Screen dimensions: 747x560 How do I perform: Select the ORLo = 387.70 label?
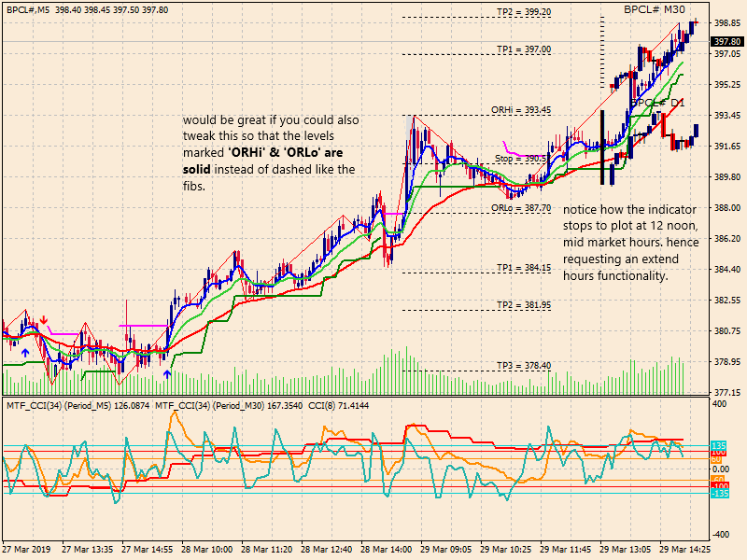click(x=521, y=208)
